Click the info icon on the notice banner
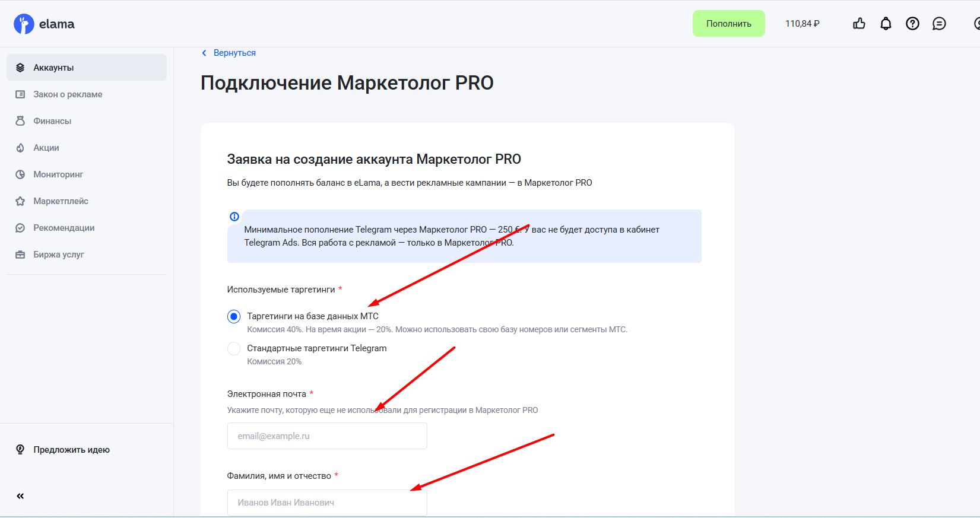Viewport: 980px width, 518px height. pyautogui.click(x=234, y=217)
